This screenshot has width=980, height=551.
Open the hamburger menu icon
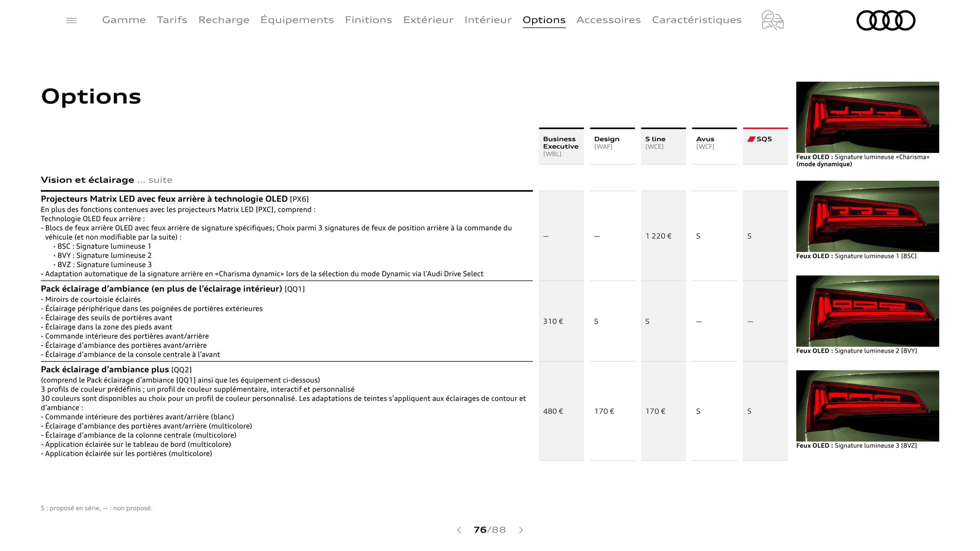tap(71, 20)
